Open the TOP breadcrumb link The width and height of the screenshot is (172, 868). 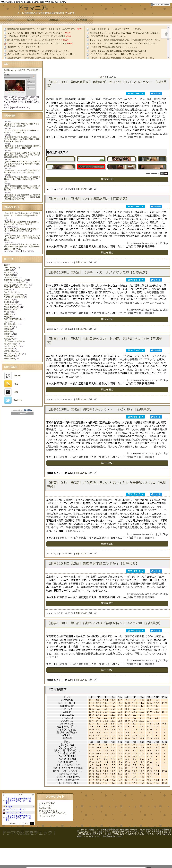pos(100,77)
